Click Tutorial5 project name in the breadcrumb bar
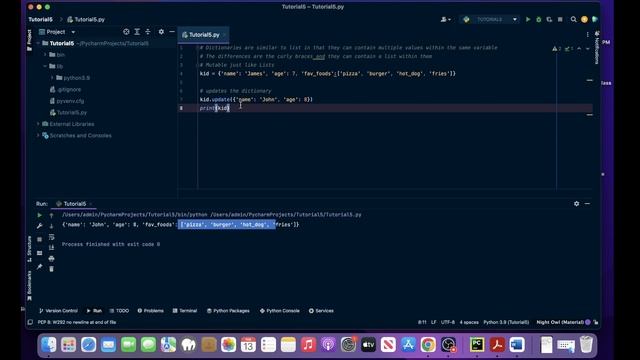 [x=40, y=19]
